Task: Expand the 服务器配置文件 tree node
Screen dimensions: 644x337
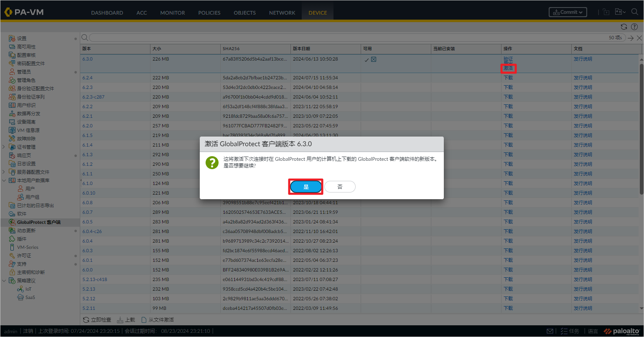Action: pyautogui.click(x=4, y=172)
